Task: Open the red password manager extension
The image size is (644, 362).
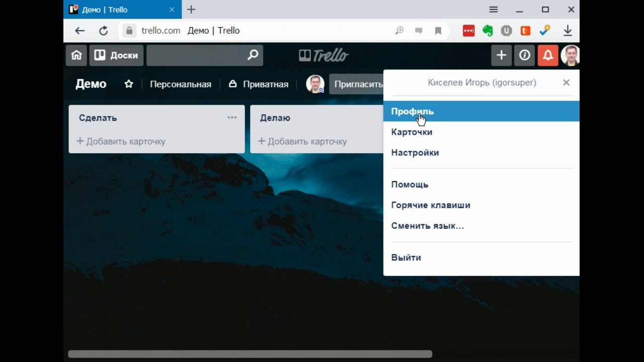Action: tap(469, 31)
